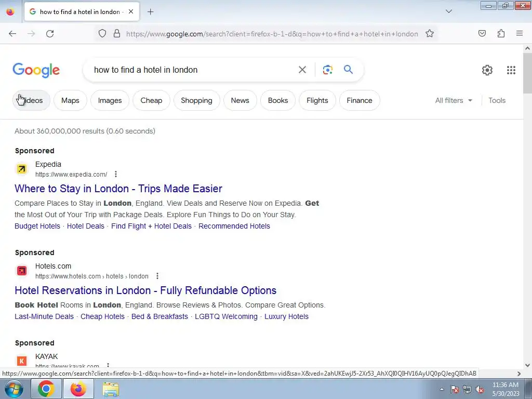This screenshot has width=532, height=399.
Task: Open a new tab with plus button
Action: (150, 11)
